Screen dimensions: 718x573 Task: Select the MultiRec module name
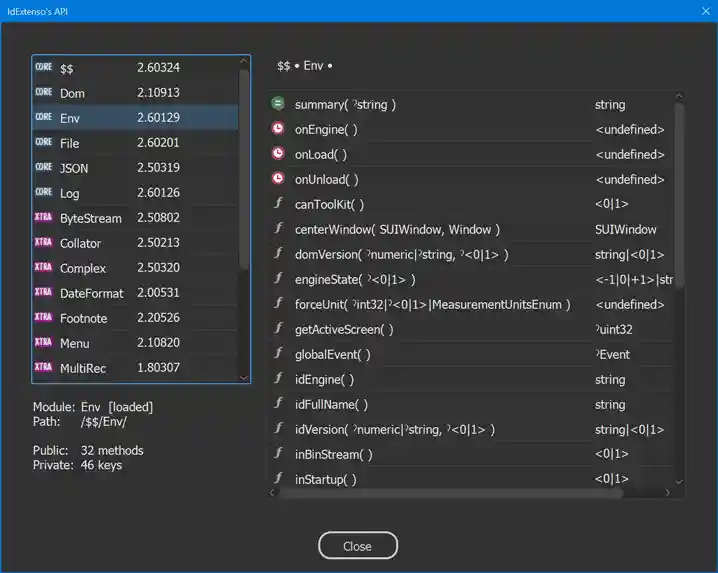83,368
